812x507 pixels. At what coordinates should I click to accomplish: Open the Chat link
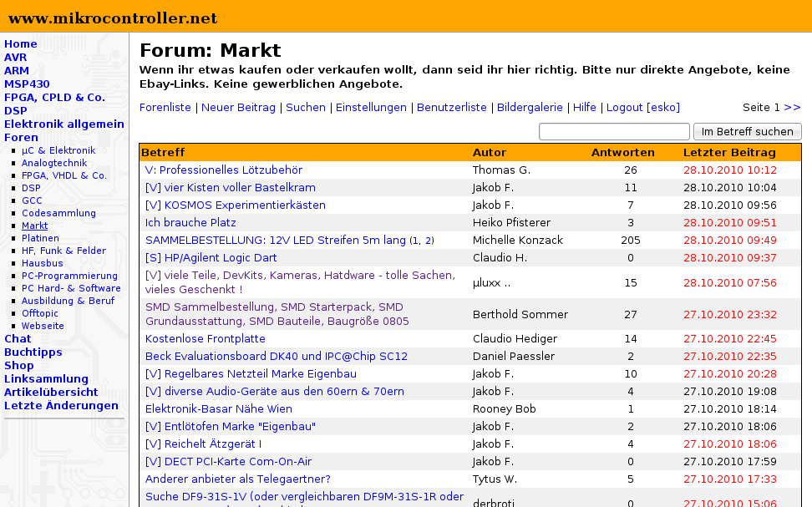18,338
